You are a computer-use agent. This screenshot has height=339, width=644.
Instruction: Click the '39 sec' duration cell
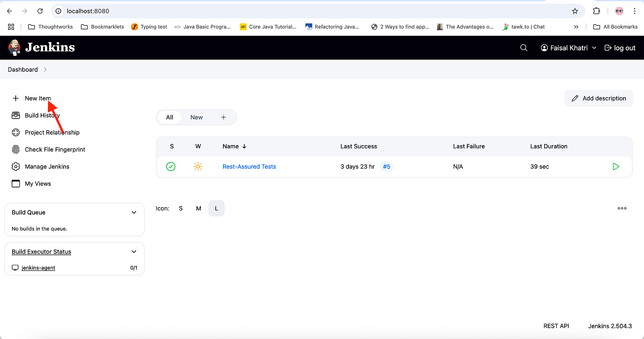[539, 166]
